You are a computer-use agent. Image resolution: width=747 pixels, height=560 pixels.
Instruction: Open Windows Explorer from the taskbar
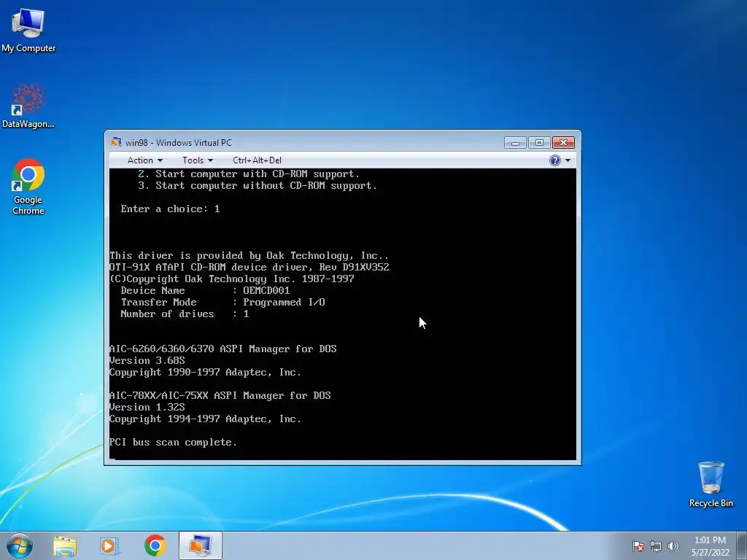(65, 545)
